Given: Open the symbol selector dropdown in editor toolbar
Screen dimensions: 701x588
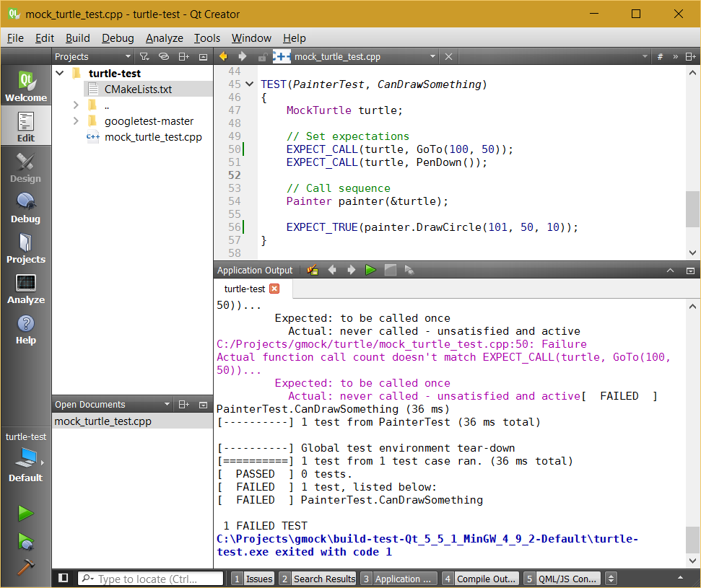Looking at the screenshot, I should point(644,56).
